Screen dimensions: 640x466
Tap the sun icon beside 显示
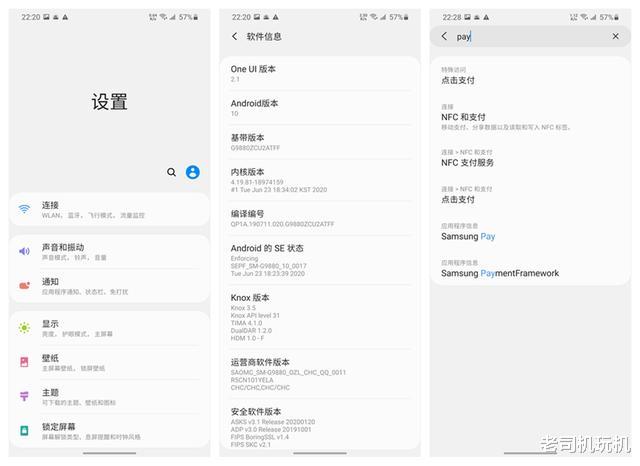24,328
